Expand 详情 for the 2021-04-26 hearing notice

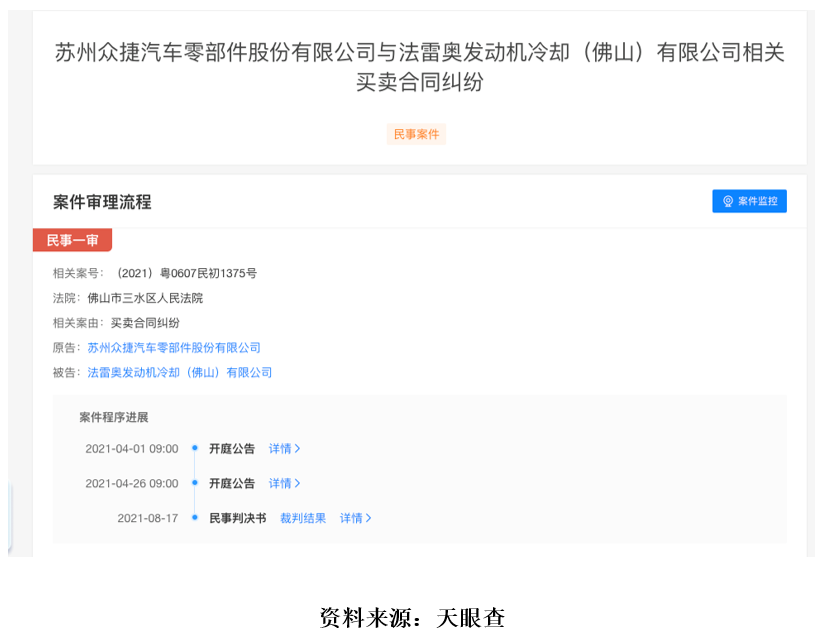coord(284,484)
